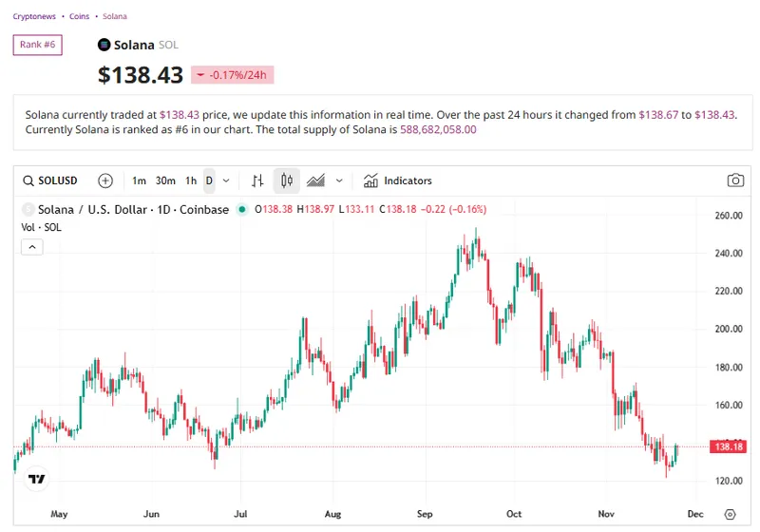The image size is (760, 532).
Task: Take a chart snapshot with camera icon
Action: [x=735, y=180]
